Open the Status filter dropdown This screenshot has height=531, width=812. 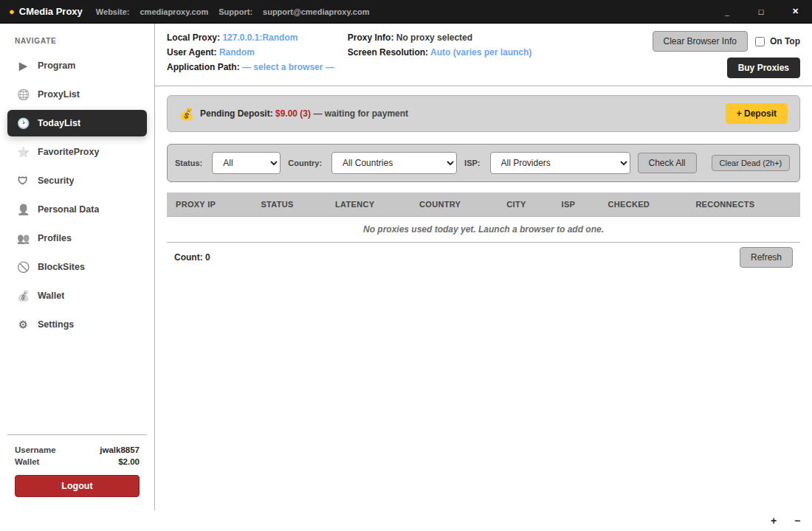246,163
